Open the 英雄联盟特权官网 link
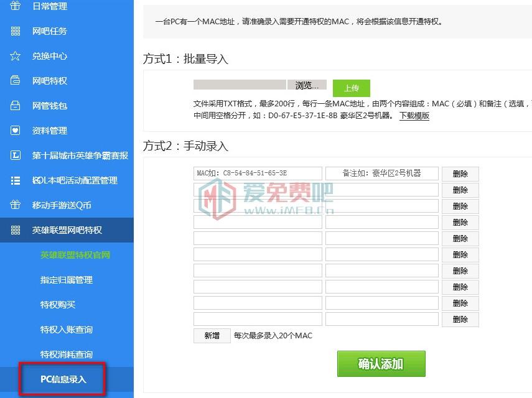 click(x=75, y=255)
